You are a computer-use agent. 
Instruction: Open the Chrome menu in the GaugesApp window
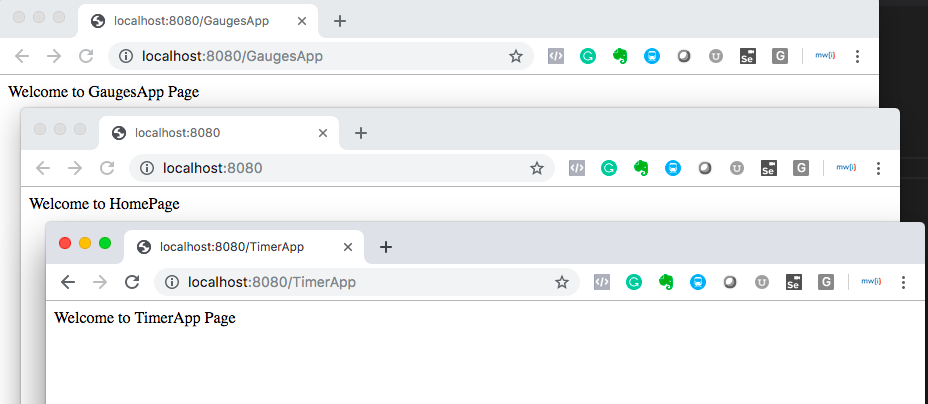click(857, 56)
